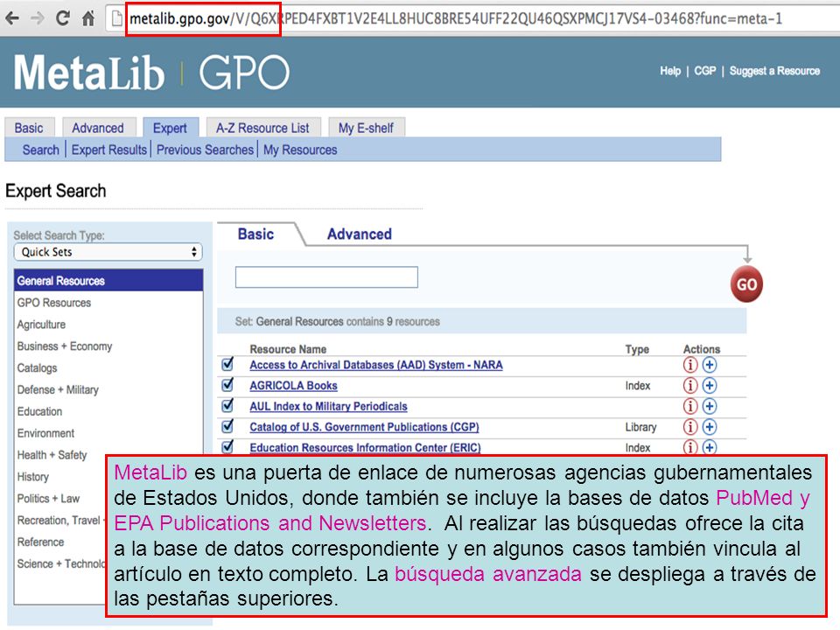Open the A-Z Resource List tab
This screenshot has height=630, width=840.
pyautogui.click(x=262, y=128)
